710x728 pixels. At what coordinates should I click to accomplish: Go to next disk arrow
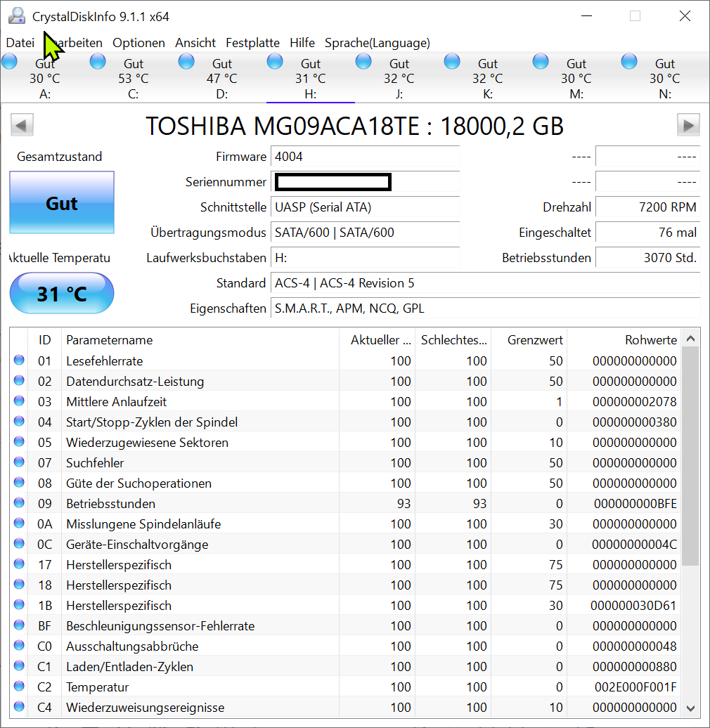pos(688,125)
